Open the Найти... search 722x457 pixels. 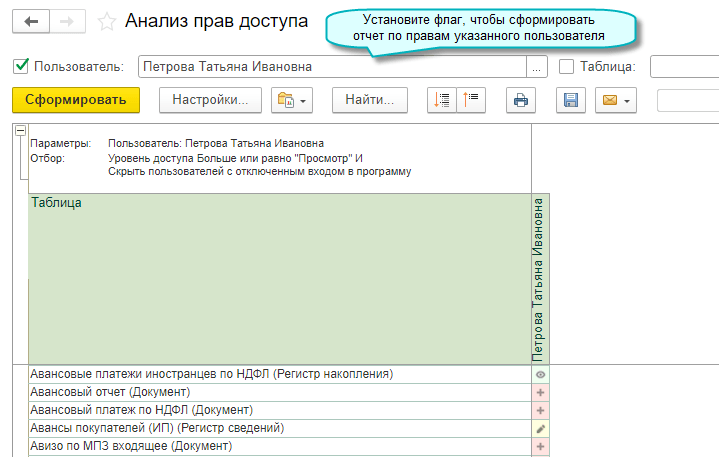pos(370,100)
